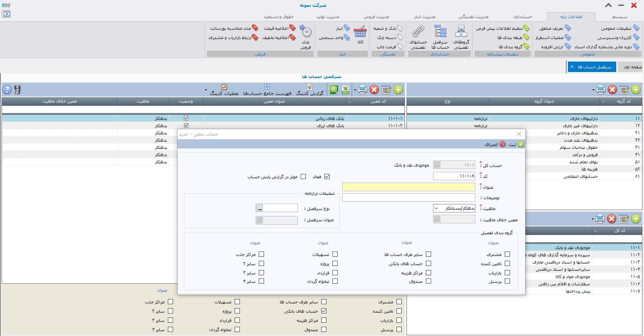Click delete icon in کد کل panel toolbar
This screenshot has height=336, width=644.
point(612,219)
